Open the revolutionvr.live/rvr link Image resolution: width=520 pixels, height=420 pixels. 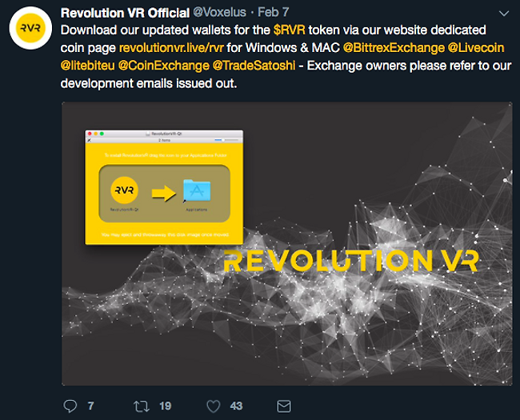coord(171,48)
